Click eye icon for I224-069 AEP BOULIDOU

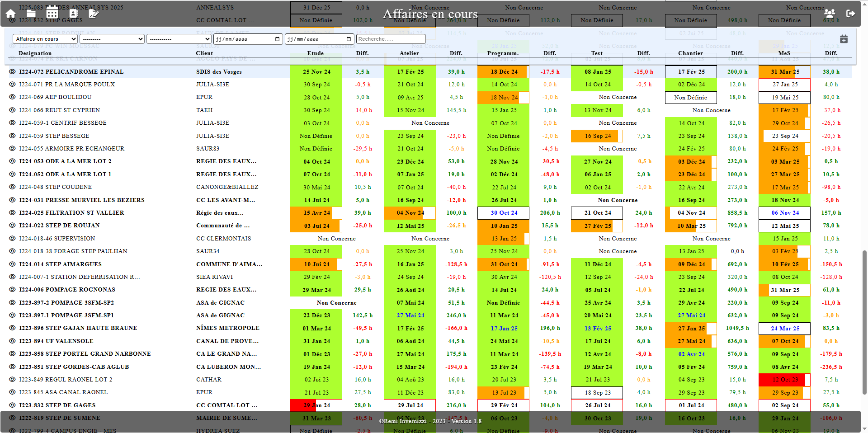(x=12, y=97)
